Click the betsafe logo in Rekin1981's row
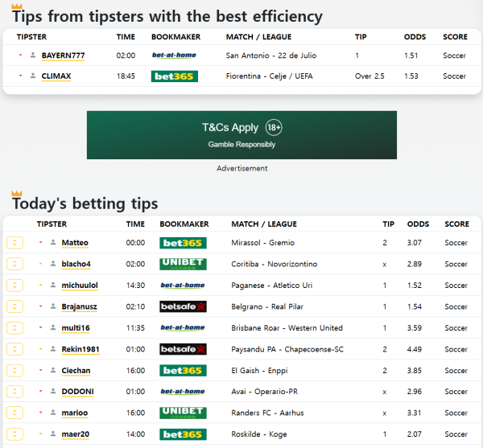The height and width of the screenshot is (448, 483). tap(183, 349)
